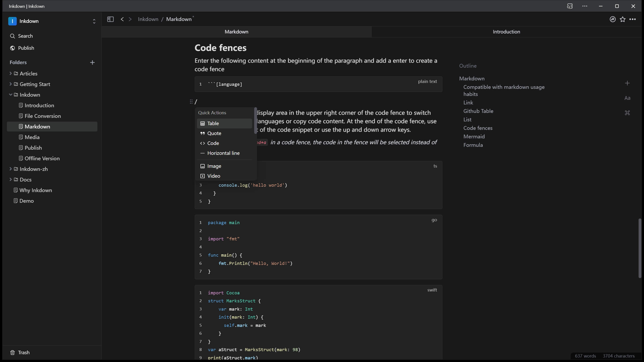Select the Image quick action icon
Viewport: 644px width, 362px height.
(203, 166)
